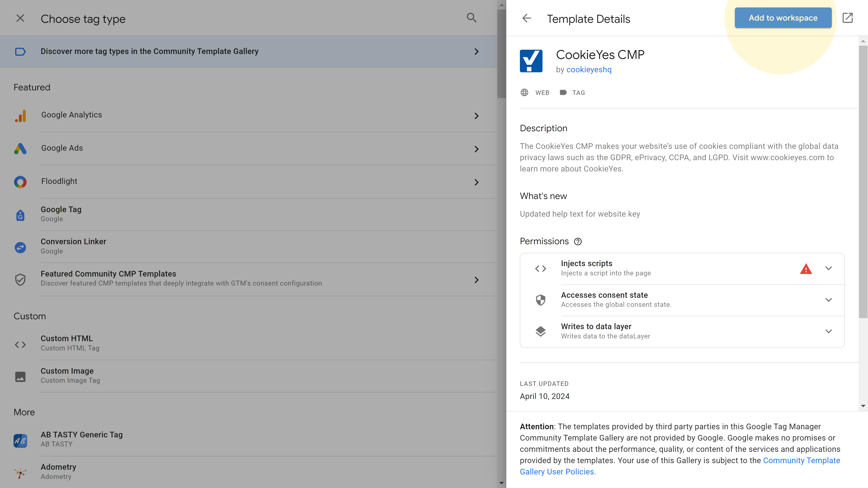Open Permissions help icon
The height and width of the screenshot is (488, 868).
click(578, 242)
